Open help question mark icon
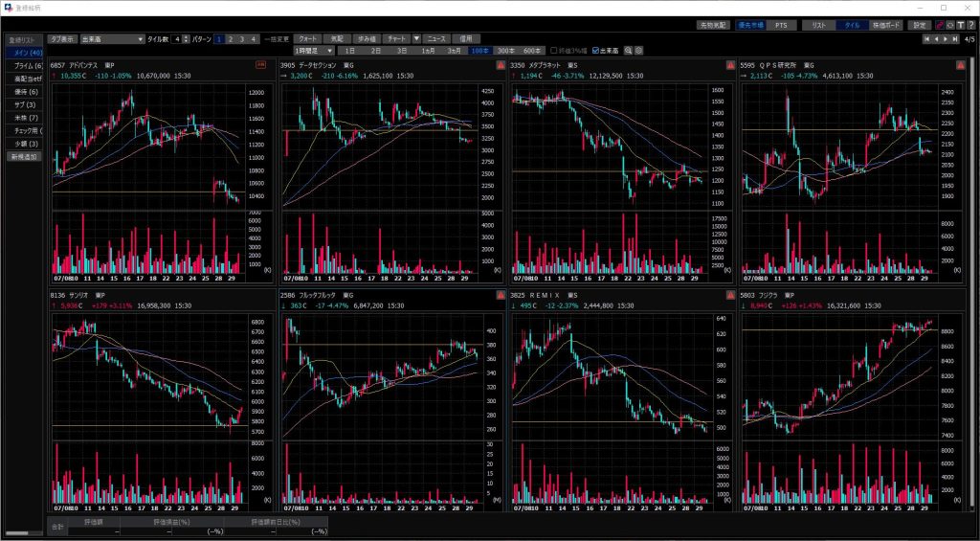Image resolution: width=980 pixels, height=541 pixels. (970, 25)
